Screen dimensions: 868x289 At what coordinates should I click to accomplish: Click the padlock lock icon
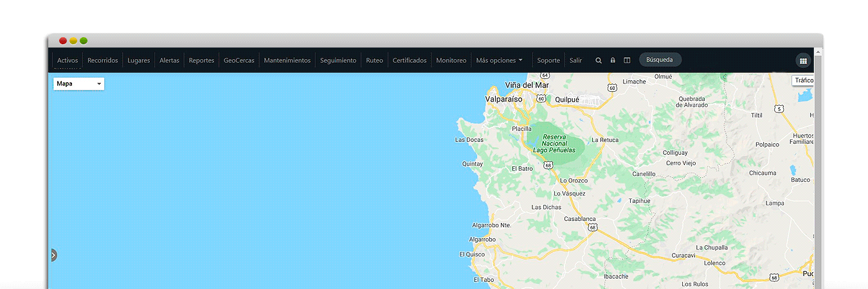613,60
